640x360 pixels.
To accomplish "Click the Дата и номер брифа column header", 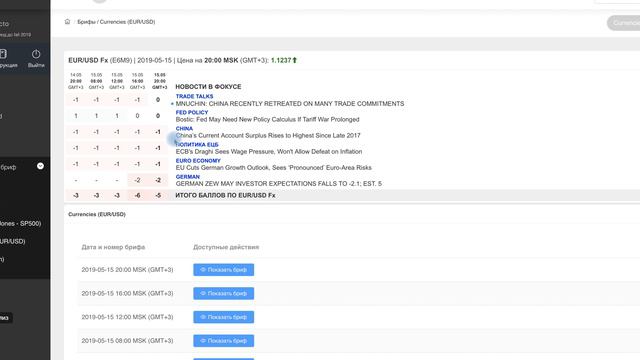I will (113, 247).
